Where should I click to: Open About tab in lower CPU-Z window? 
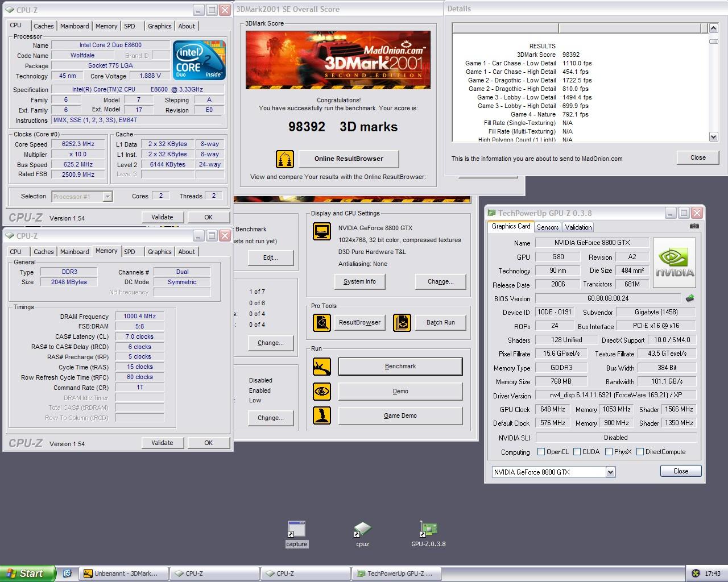point(187,252)
